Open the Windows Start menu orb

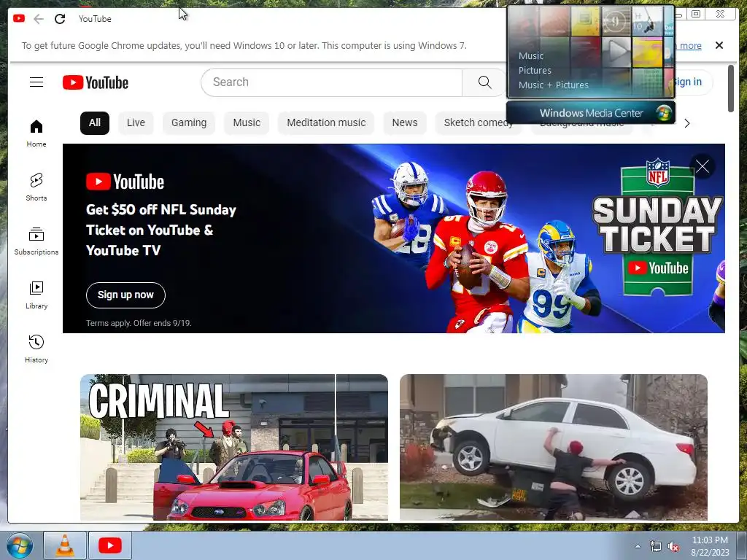click(20, 545)
